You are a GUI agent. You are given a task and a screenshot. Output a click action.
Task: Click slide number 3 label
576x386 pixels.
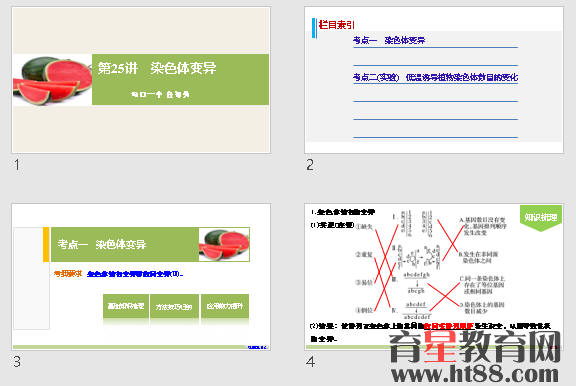pos(17,362)
